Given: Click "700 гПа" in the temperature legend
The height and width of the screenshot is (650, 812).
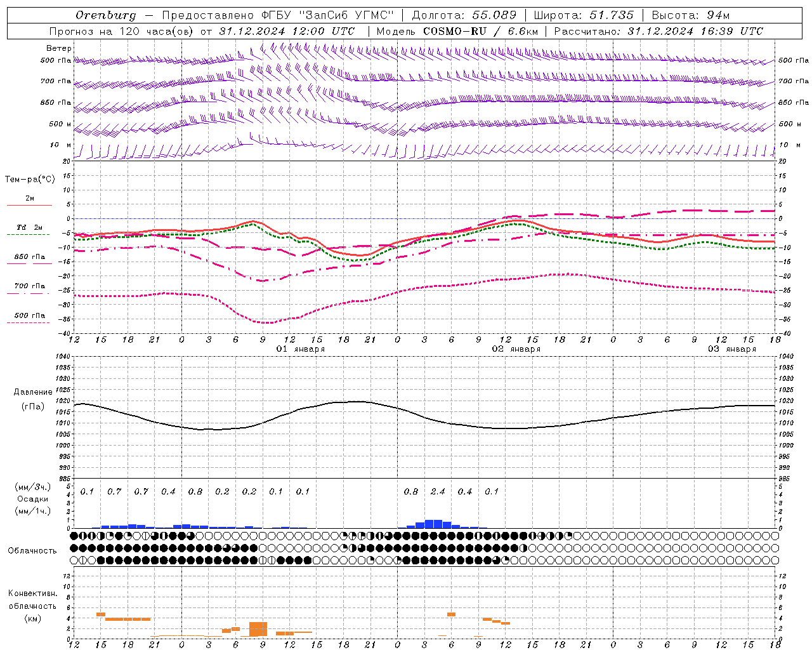Looking at the screenshot, I should pyautogui.click(x=30, y=286).
